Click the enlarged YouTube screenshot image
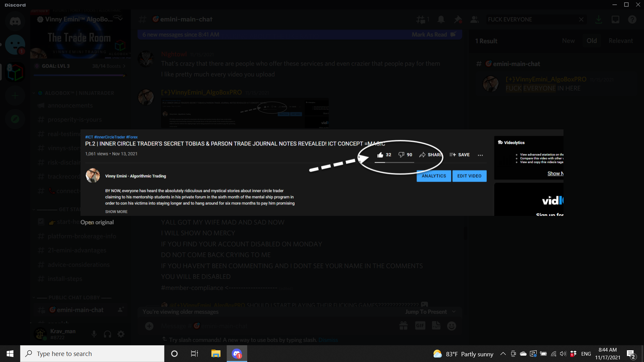 click(322, 172)
